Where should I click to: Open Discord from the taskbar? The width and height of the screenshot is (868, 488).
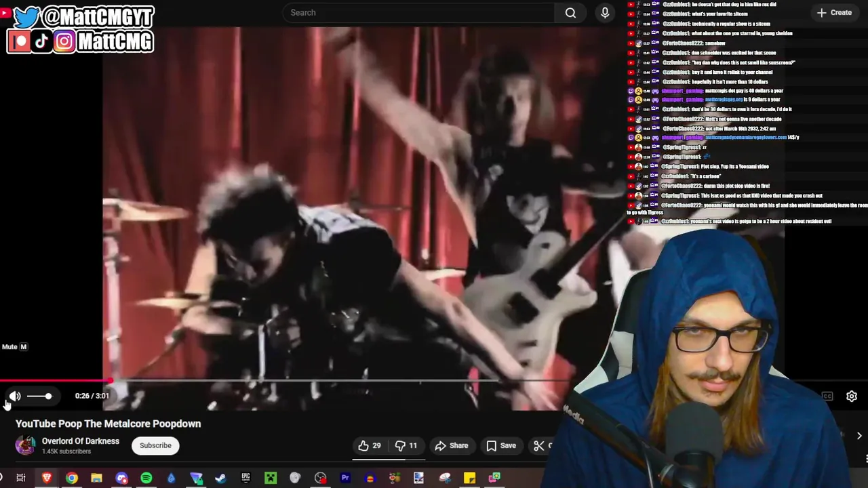[121, 478]
